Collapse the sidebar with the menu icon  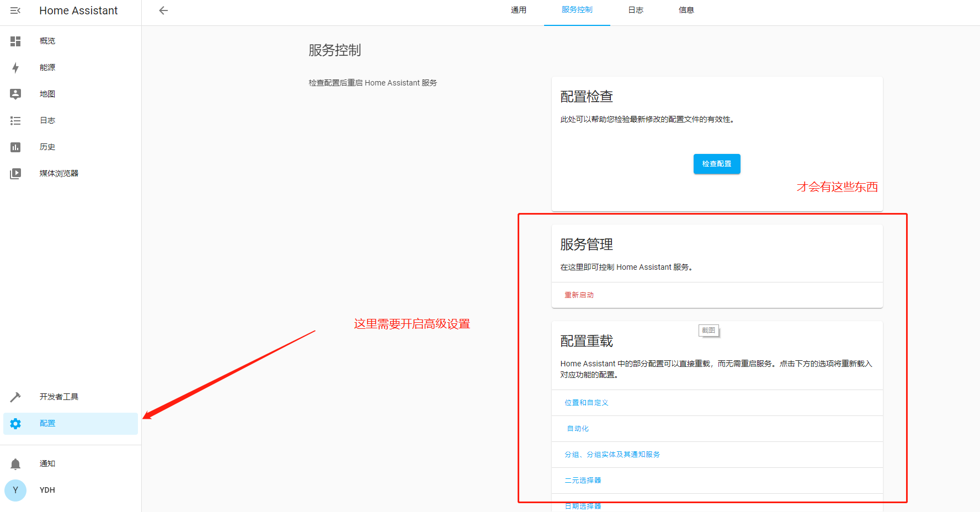pos(15,10)
